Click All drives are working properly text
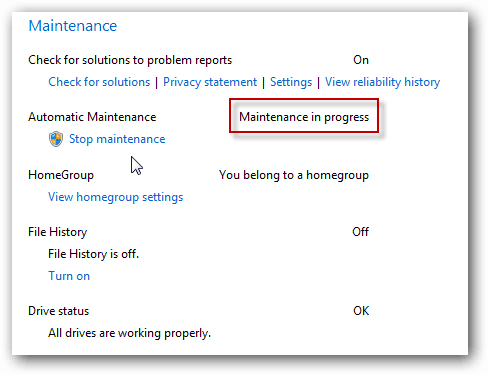Screen dimensions: 488x375 coord(130,333)
